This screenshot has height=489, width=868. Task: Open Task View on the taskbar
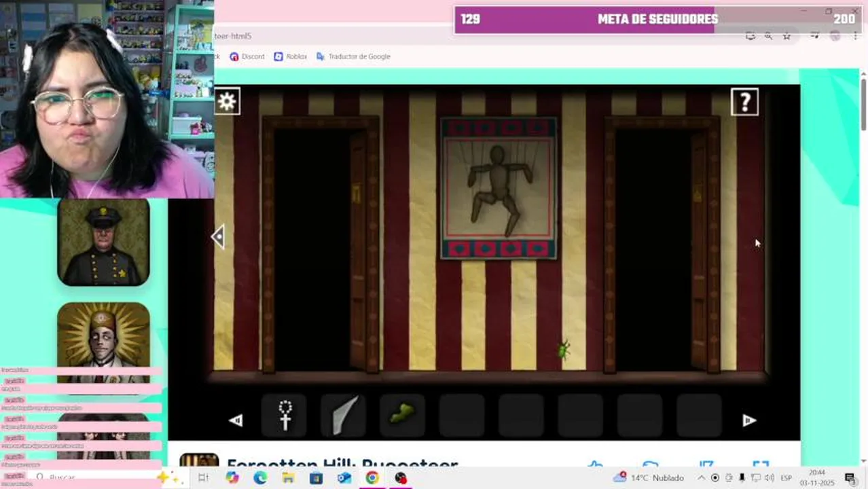(x=202, y=477)
